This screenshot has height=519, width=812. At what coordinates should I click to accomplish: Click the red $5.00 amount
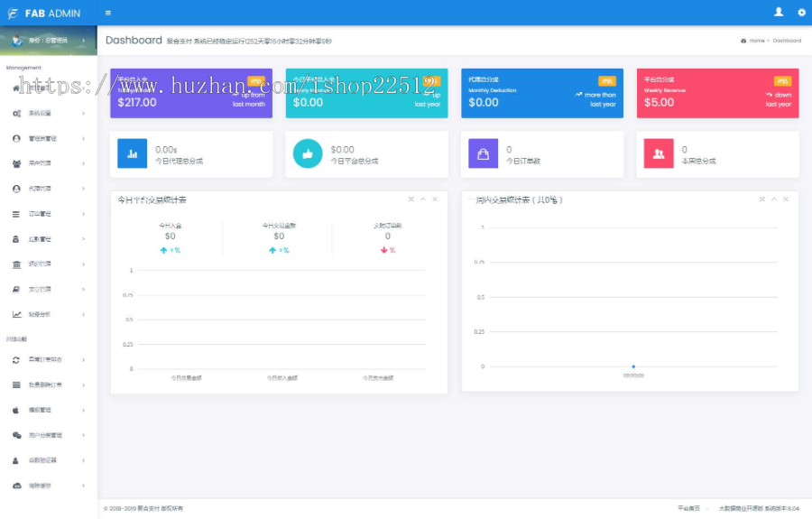pyautogui.click(x=659, y=103)
